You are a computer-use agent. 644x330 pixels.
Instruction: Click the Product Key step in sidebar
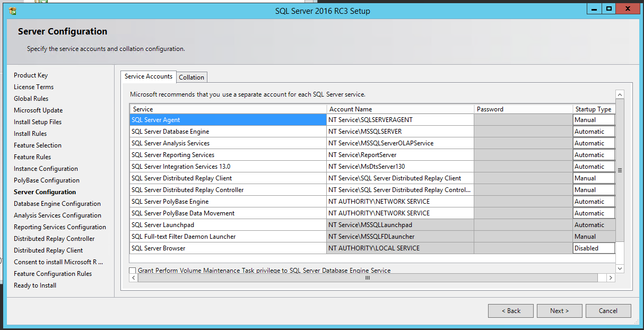(x=31, y=75)
